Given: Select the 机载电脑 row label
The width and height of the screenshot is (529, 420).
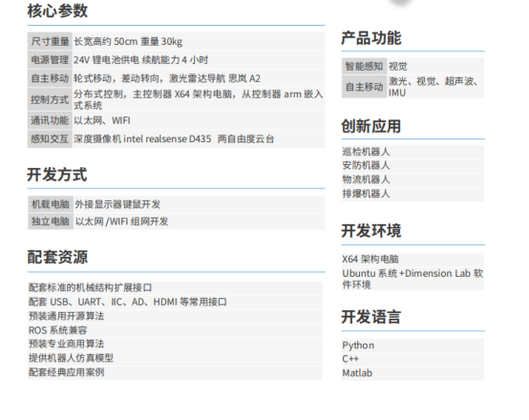Looking at the screenshot, I should 51,204.
